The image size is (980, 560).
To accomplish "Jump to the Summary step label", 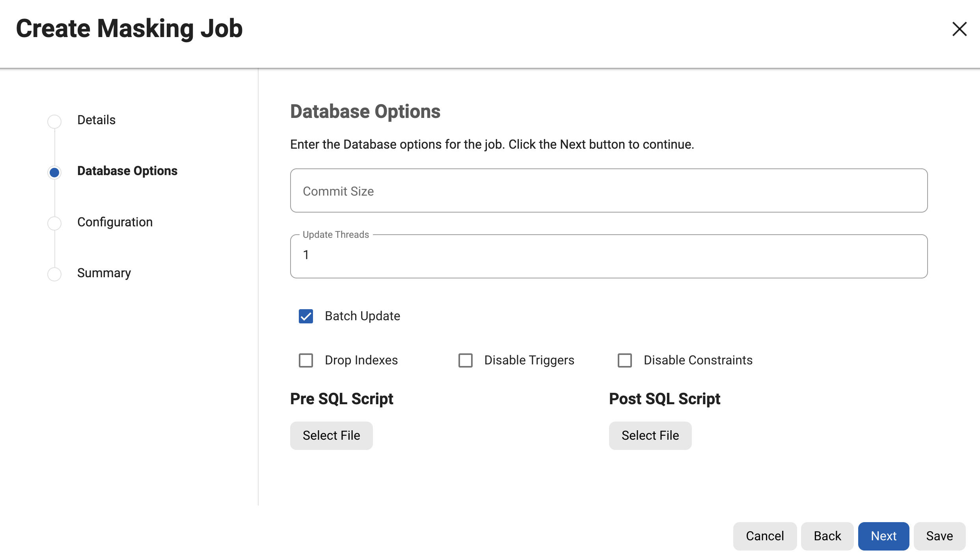I will tap(104, 273).
